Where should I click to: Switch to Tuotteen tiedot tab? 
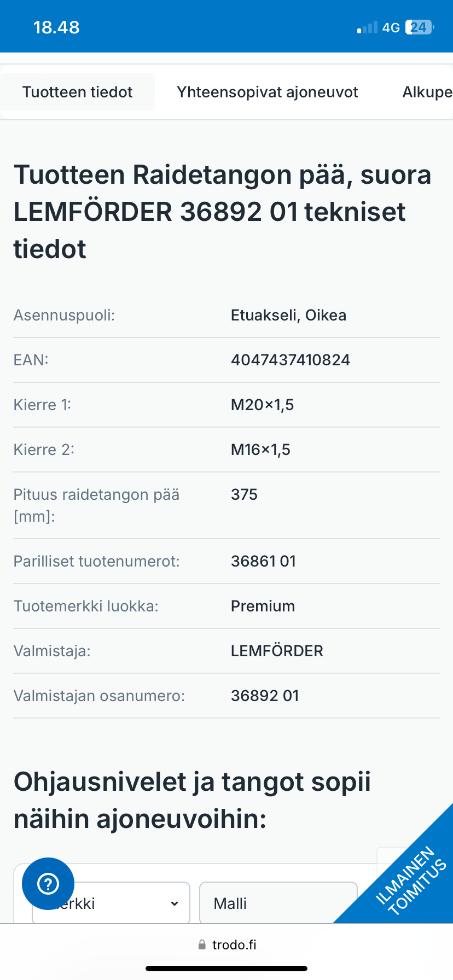78,92
